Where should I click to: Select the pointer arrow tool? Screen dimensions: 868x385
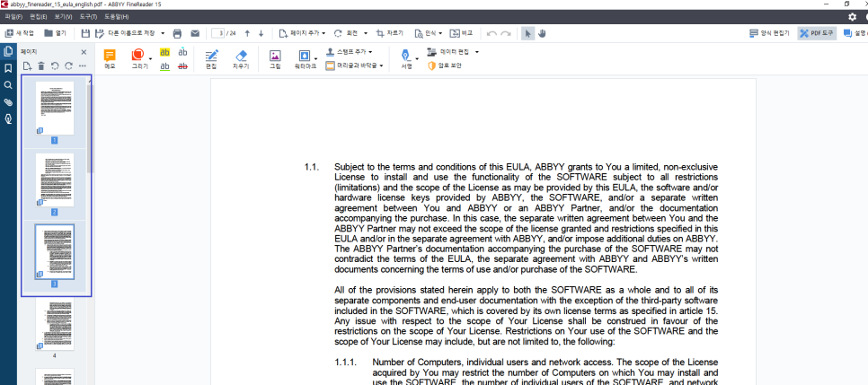coord(528,34)
